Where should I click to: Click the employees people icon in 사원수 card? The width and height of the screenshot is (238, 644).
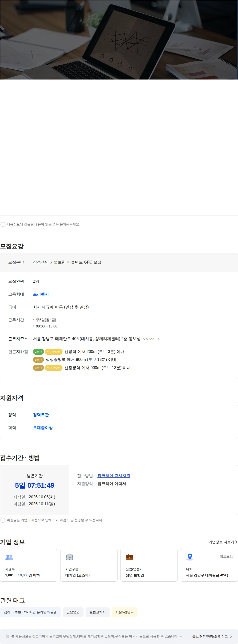coord(9,557)
